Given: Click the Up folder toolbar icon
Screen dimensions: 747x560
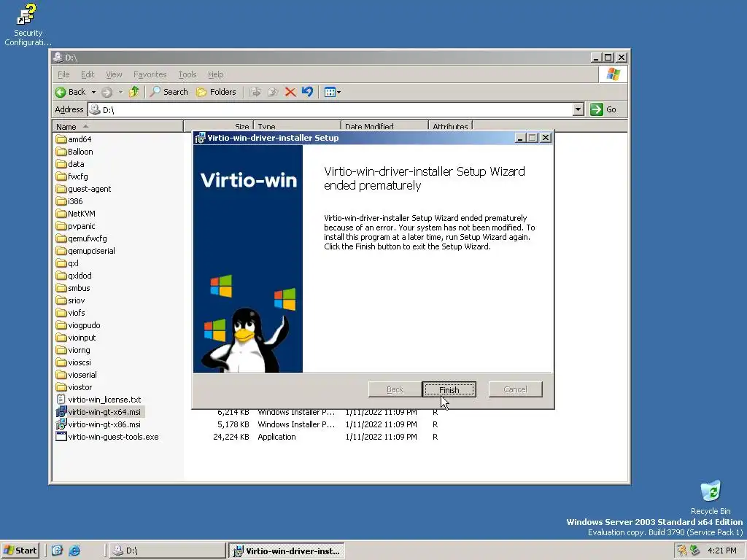Looking at the screenshot, I should [134, 92].
